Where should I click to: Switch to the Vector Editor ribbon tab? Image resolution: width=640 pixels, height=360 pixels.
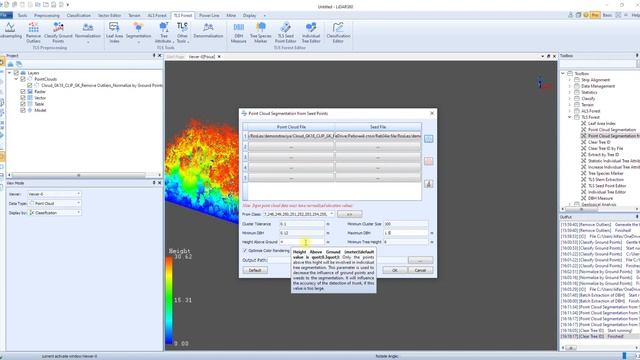pyautogui.click(x=109, y=16)
